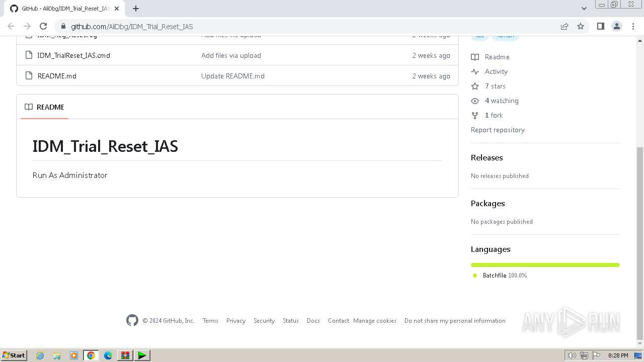Click the Activity pulse icon

[x=475, y=71]
